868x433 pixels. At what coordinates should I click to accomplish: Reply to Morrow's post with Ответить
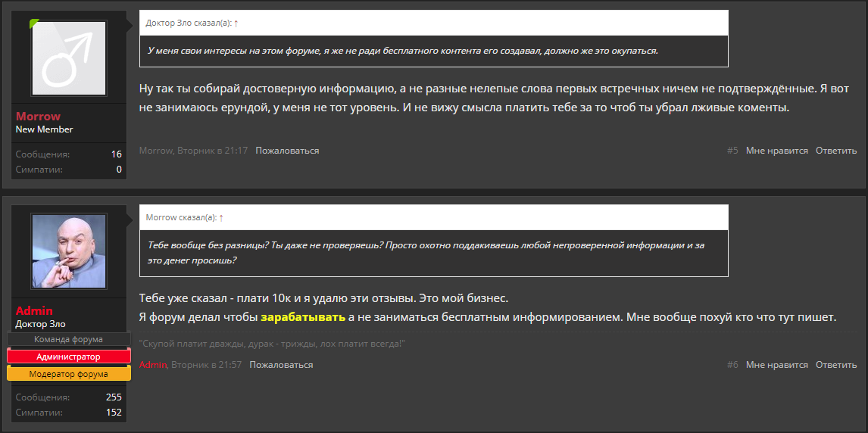tap(836, 151)
